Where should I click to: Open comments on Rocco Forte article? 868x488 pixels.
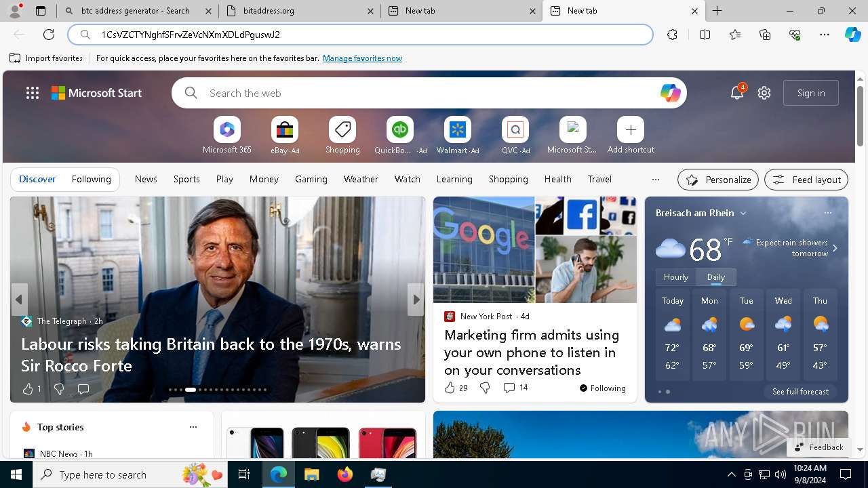pos(83,388)
